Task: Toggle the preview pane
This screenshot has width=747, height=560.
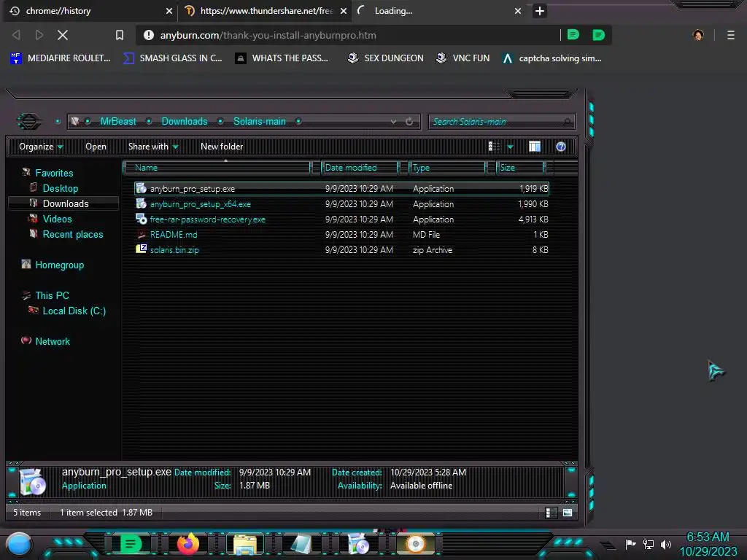Action: coord(535,147)
